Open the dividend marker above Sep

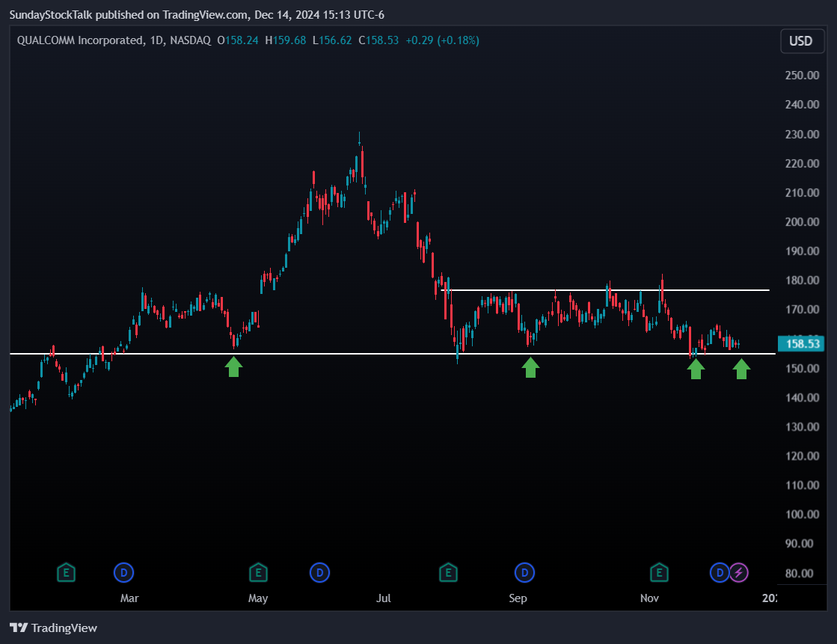pos(525,573)
